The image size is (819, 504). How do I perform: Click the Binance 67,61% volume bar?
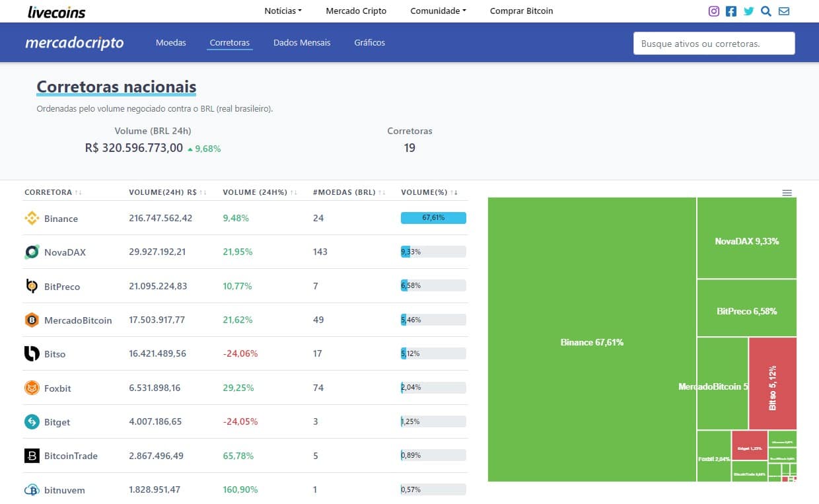[x=433, y=218]
